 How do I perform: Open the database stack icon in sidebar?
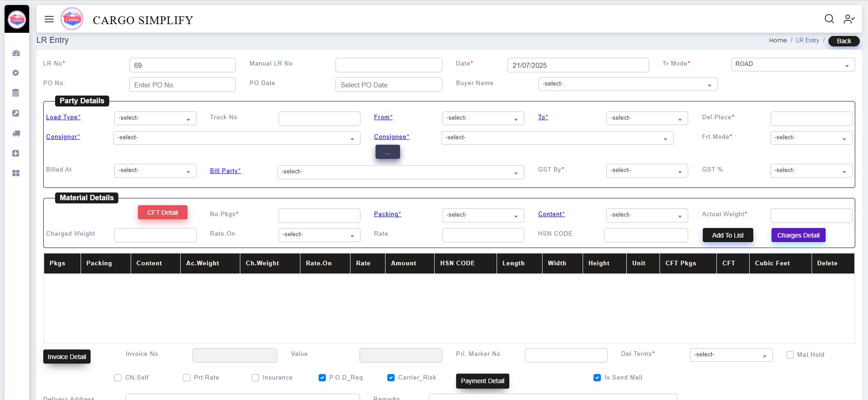tap(16, 93)
